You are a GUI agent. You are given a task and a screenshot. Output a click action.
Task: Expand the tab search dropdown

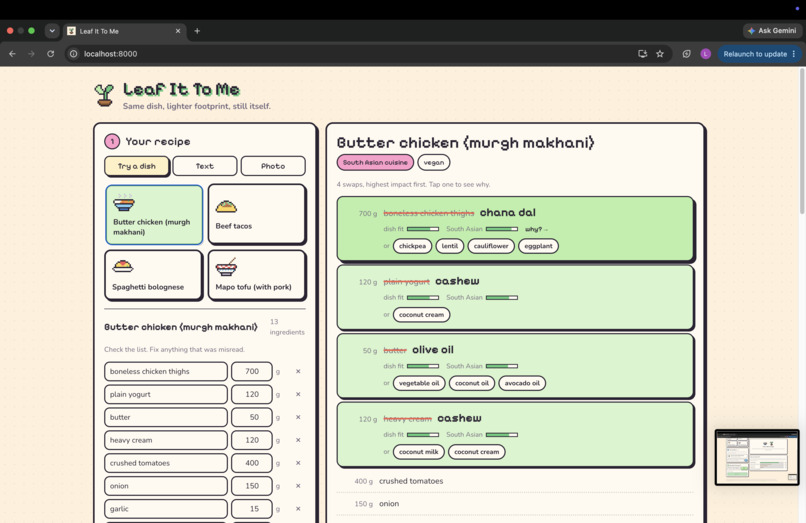click(x=52, y=31)
